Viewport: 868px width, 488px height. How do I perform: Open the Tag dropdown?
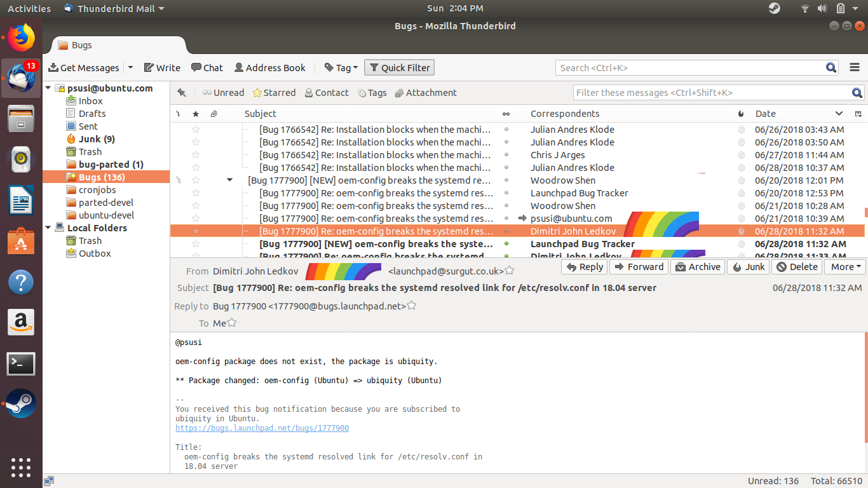point(341,68)
